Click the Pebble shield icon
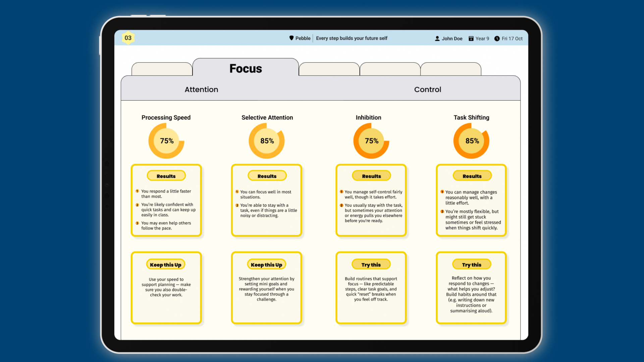Image resolution: width=644 pixels, height=362 pixels. [291, 38]
